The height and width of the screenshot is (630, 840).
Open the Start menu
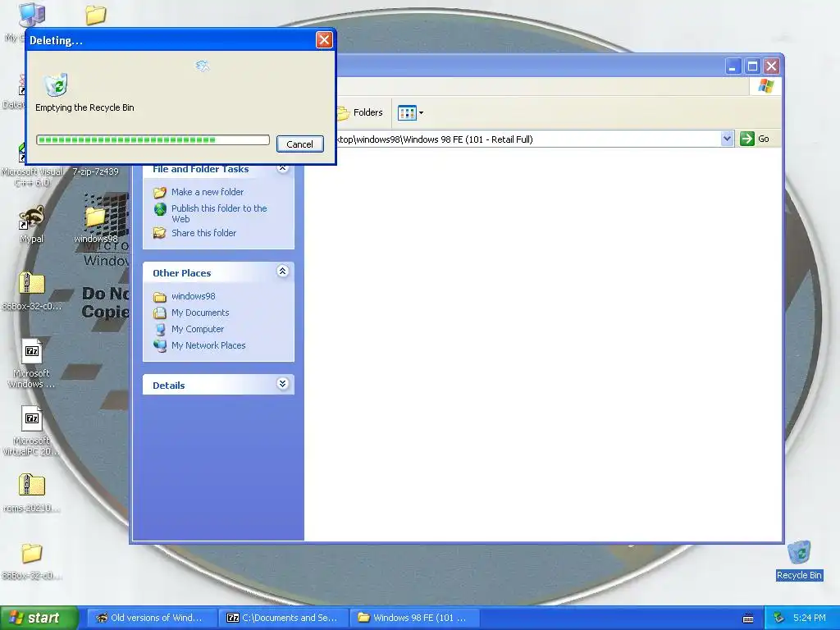pos(39,618)
